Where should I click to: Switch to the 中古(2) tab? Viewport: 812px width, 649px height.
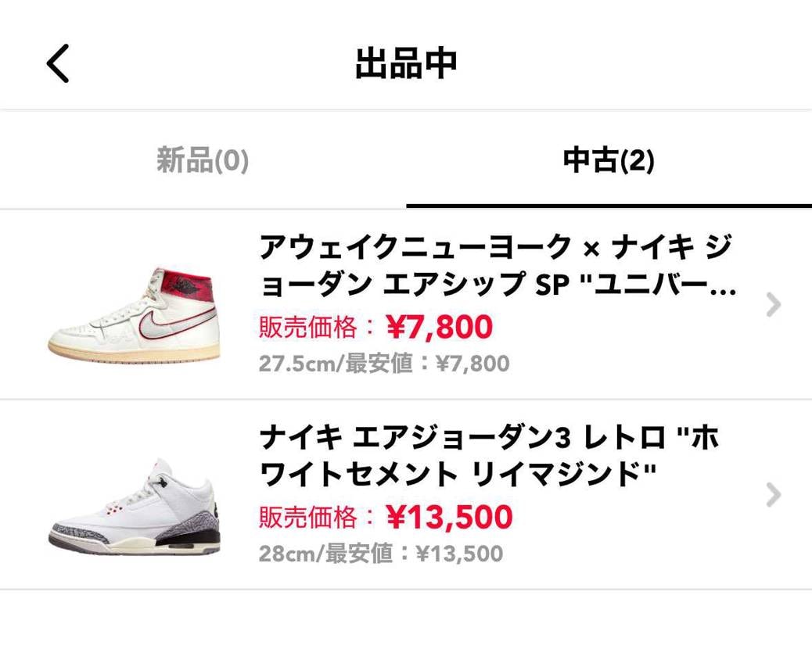click(609, 160)
